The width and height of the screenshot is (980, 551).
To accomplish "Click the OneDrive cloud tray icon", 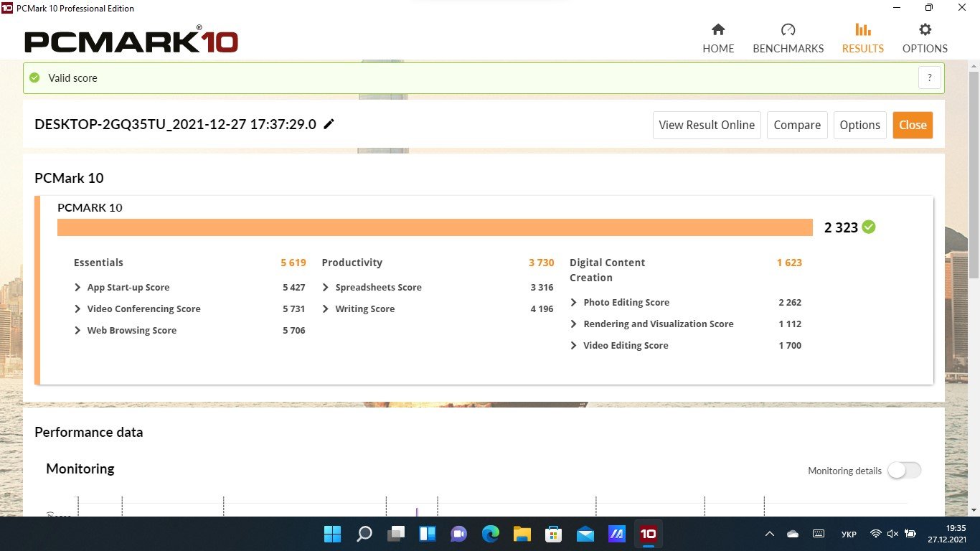I will click(793, 534).
